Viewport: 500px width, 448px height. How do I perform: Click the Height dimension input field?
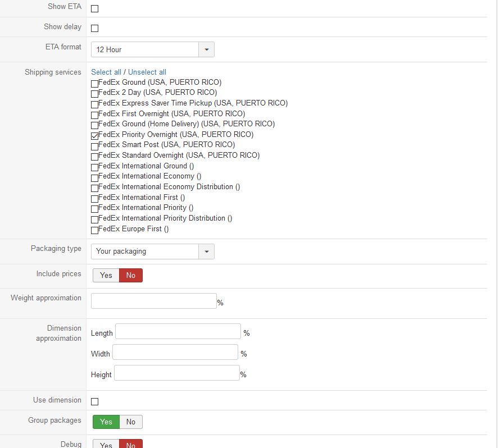point(176,373)
